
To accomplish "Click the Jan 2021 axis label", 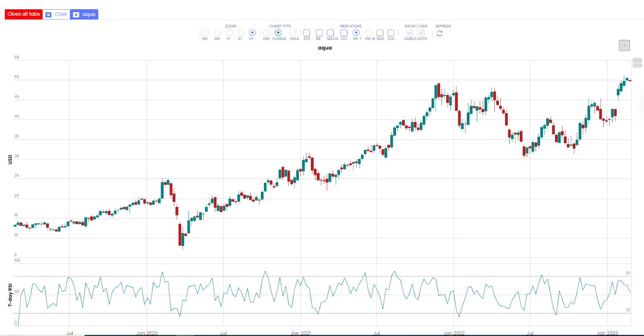I will [x=301, y=333].
